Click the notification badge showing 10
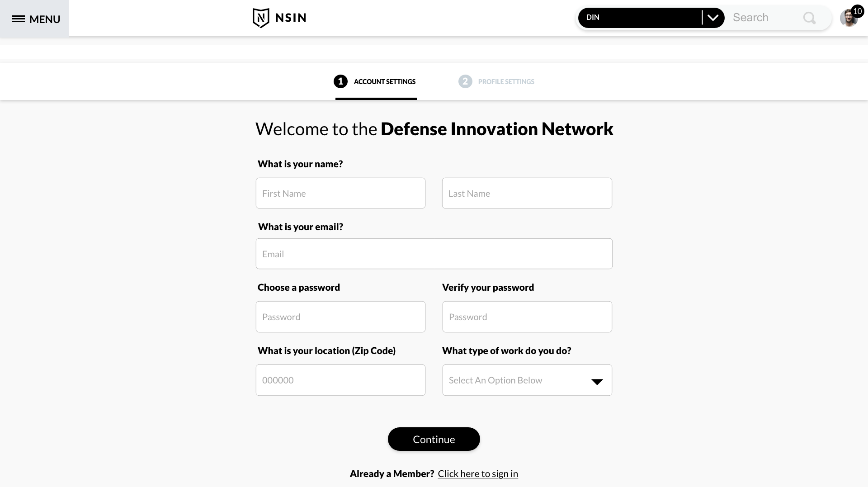Image resolution: width=868 pixels, height=487 pixels. point(858,11)
